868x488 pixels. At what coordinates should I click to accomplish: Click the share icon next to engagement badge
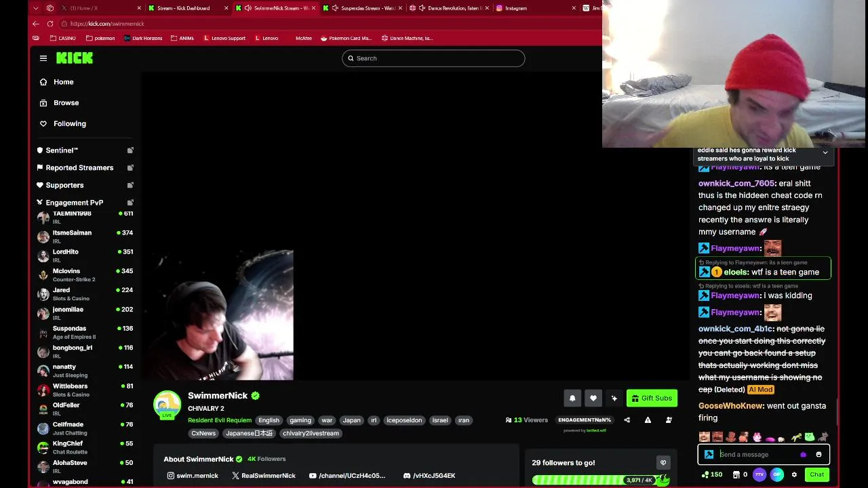pos(627,420)
